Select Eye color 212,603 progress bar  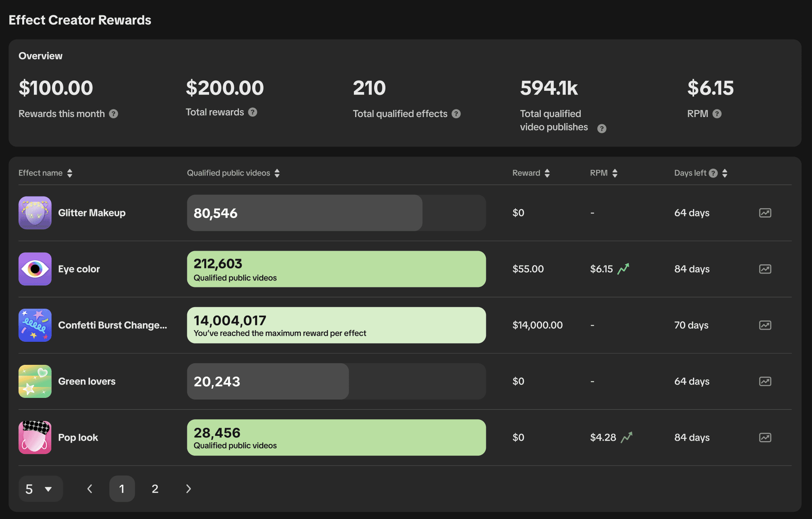(336, 269)
